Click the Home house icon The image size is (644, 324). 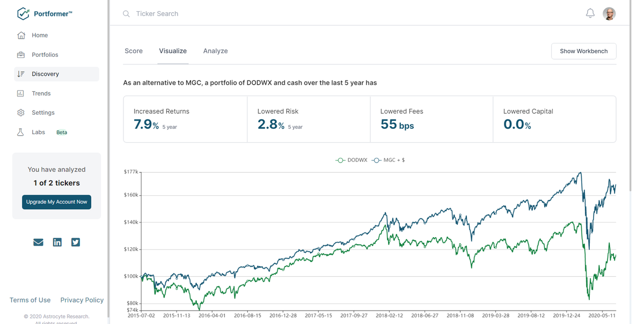pyautogui.click(x=21, y=35)
